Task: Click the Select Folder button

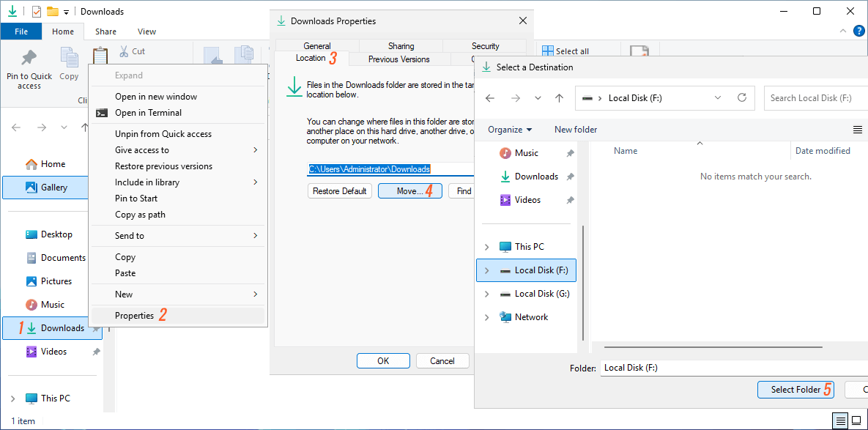Action: [x=795, y=390]
